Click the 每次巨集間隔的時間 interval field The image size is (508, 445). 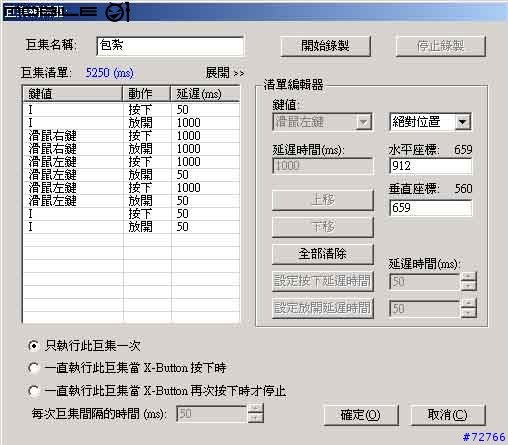(212, 414)
